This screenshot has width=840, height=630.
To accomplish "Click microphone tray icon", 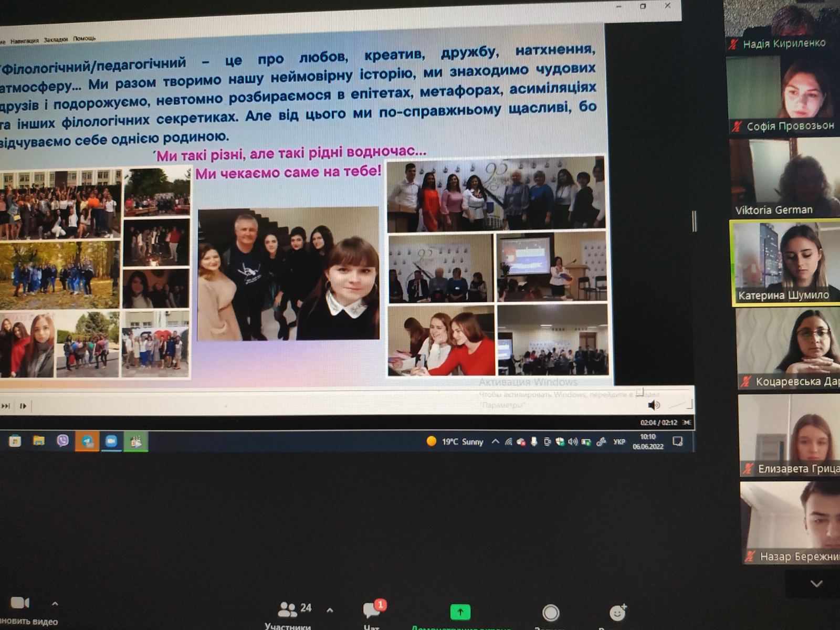I will (534, 442).
